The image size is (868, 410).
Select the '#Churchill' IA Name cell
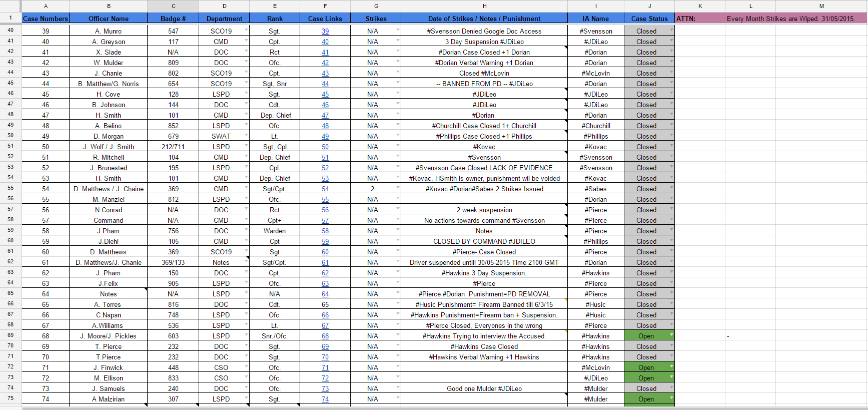(596, 126)
